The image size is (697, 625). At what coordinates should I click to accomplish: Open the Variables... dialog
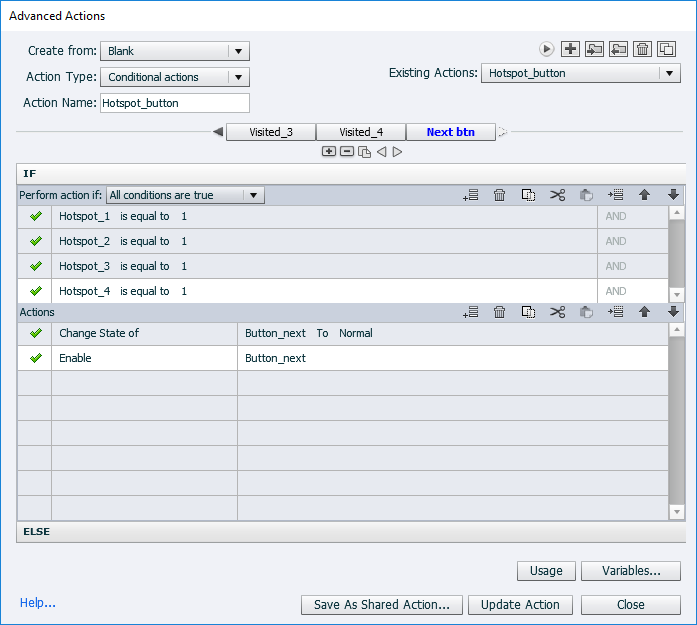[x=631, y=571]
